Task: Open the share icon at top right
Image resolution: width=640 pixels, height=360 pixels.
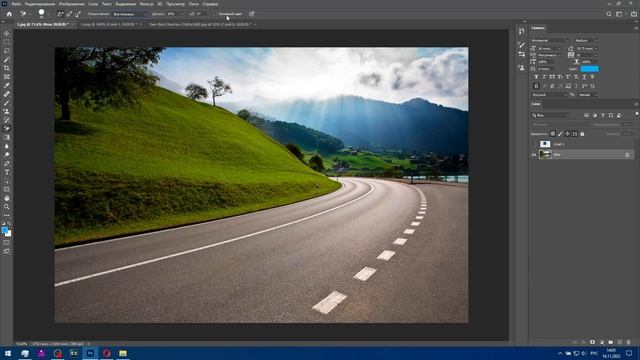Action: tap(633, 14)
